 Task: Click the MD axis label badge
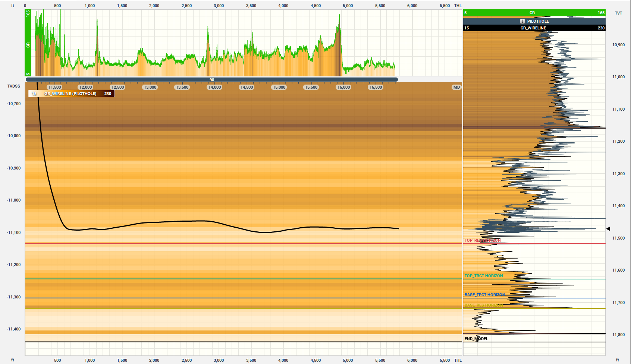point(456,87)
